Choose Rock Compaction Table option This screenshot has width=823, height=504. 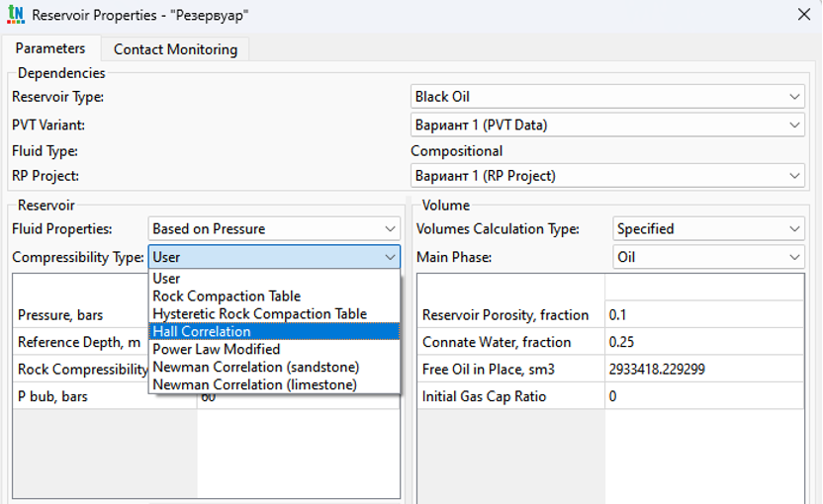[x=274, y=296]
